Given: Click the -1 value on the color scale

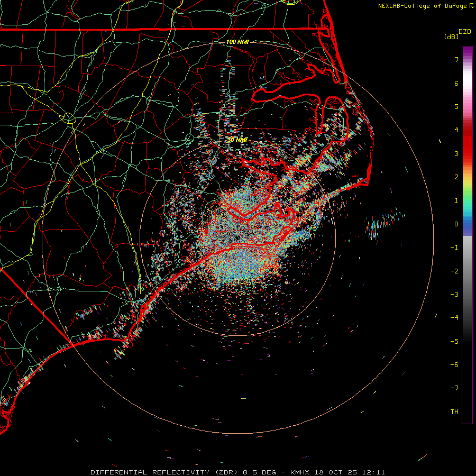Looking at the screenshot, I should 454,248.
